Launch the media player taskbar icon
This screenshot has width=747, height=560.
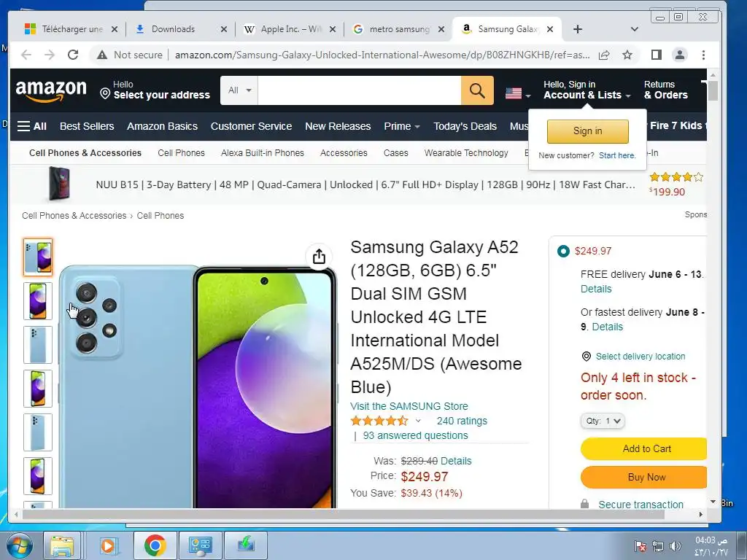pyautogui.click(x=108, y=545)
